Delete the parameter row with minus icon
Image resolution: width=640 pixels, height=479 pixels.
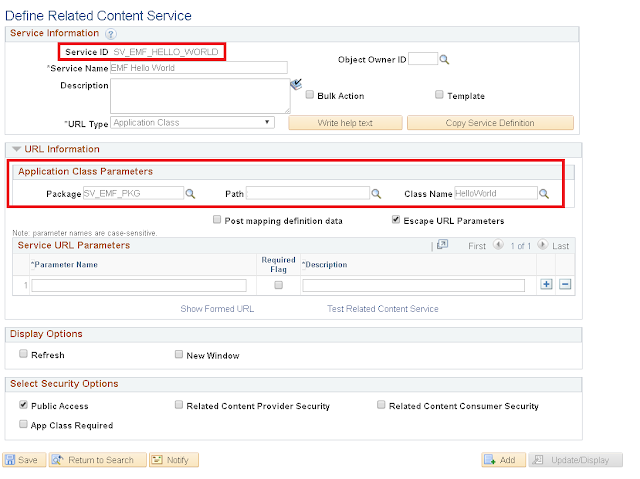[x=565, y=285]
